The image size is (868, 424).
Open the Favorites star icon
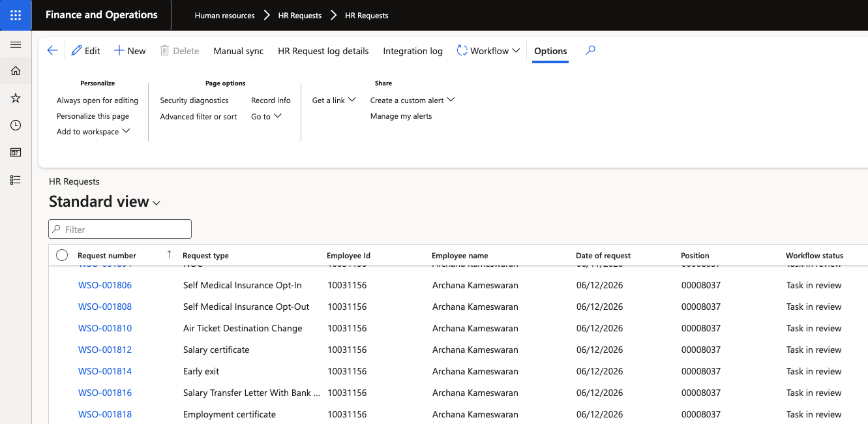(x=16, y=98)
